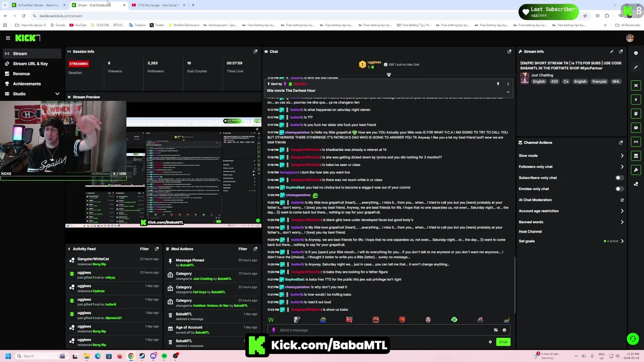Screen dimensions: 644x362
Task: Click the pin icon on pinned message
Action: click(498, 84)
